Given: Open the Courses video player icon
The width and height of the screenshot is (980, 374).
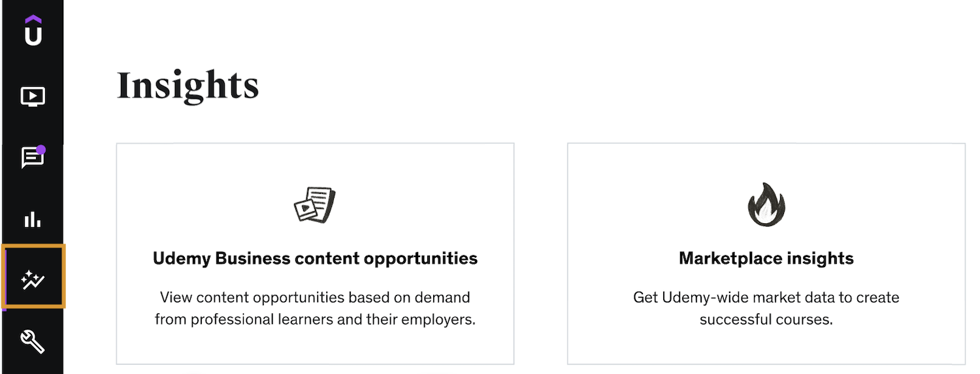Looking at the screenshot, I should [33, 97].
